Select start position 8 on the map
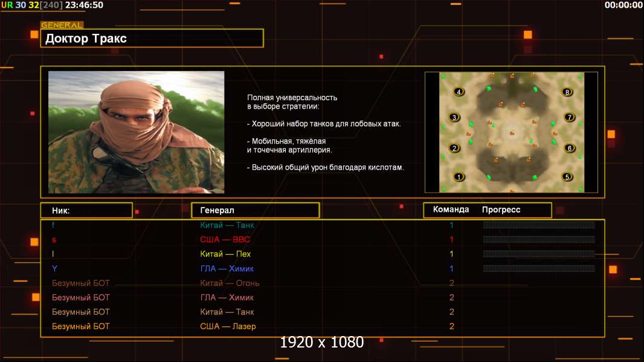This screenshot has height=362, width=644. tap(567, 92)
